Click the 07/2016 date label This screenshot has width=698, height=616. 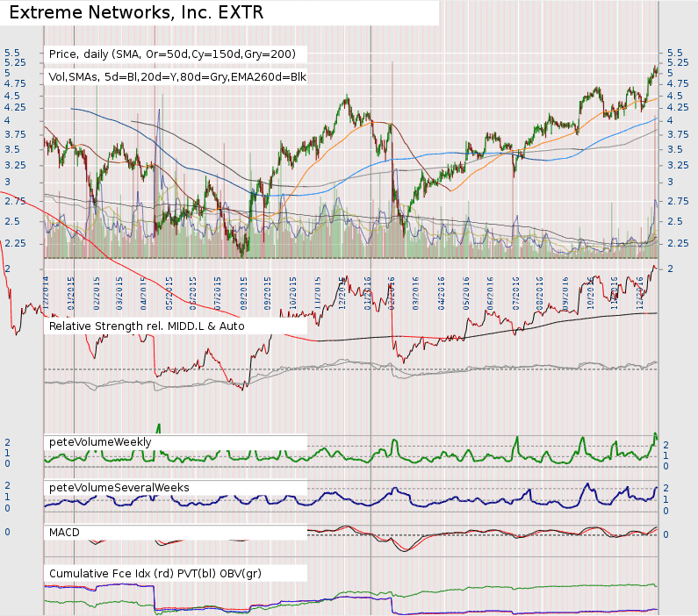[516, 294]
